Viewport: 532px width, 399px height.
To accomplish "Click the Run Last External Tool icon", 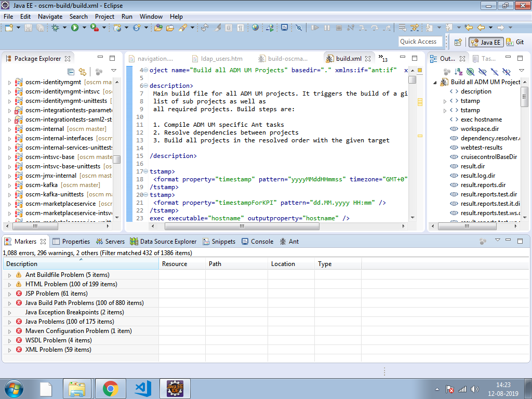I will click(95, 28).
